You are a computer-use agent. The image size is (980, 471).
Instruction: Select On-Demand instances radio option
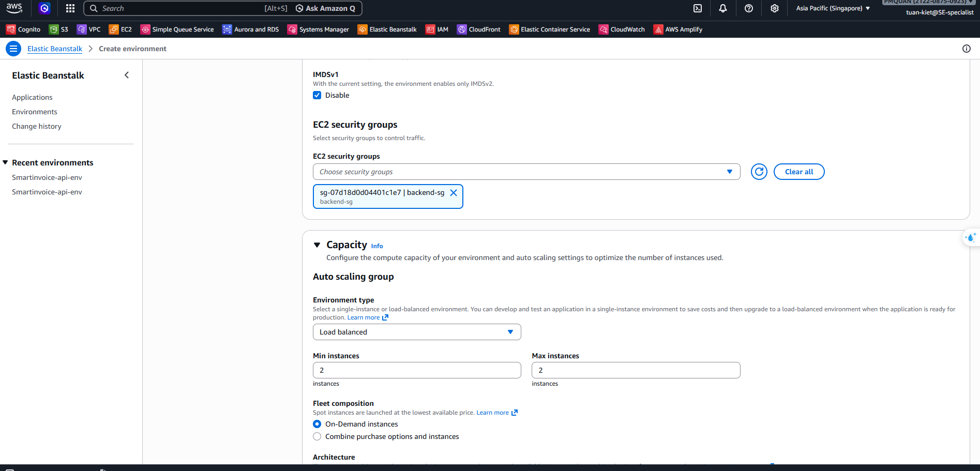317,424
